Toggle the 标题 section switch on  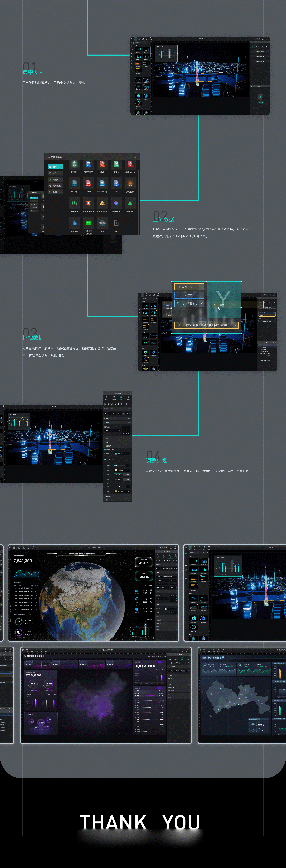(129, 418)
